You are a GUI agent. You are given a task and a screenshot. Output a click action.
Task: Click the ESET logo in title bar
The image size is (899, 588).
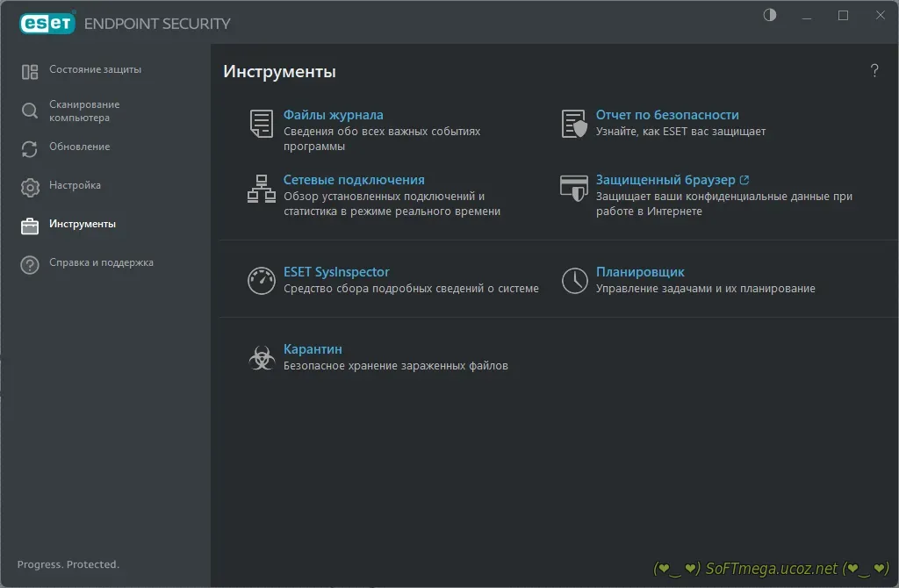[x=47, y=24]
